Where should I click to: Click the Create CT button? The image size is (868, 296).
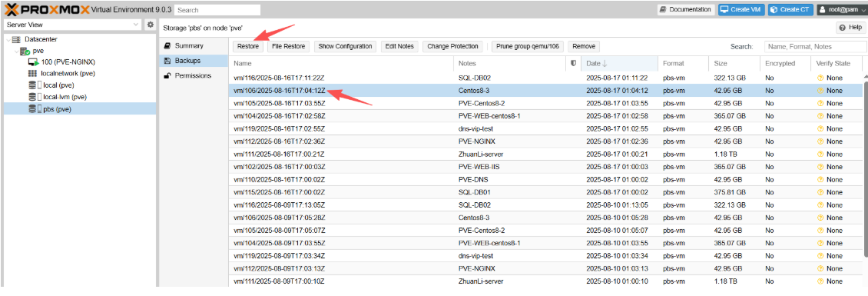pyautogui.click(x=790, y=9)
